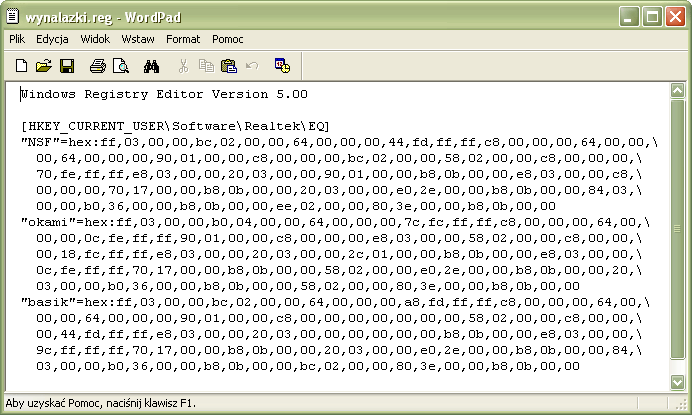The width and height of the screenshot is (692, 415).
Task: Open the Pomoc menu
Action: click(x=227, y=39)
